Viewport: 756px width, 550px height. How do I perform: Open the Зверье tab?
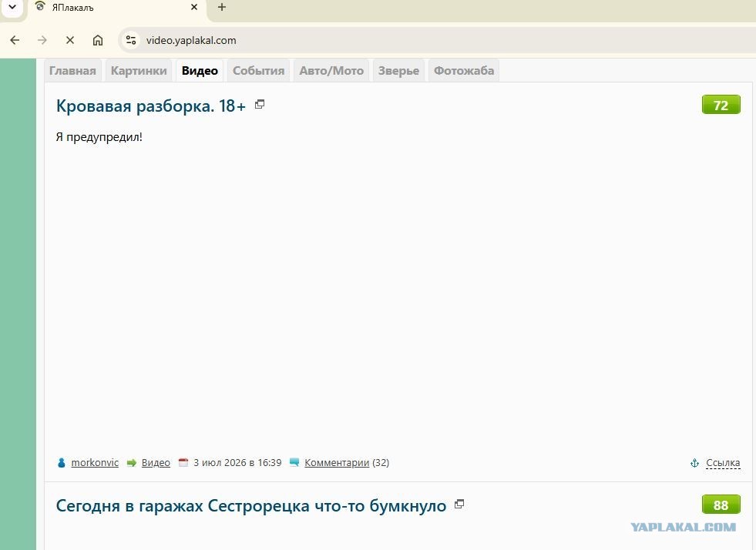click(x=398, y=71)
